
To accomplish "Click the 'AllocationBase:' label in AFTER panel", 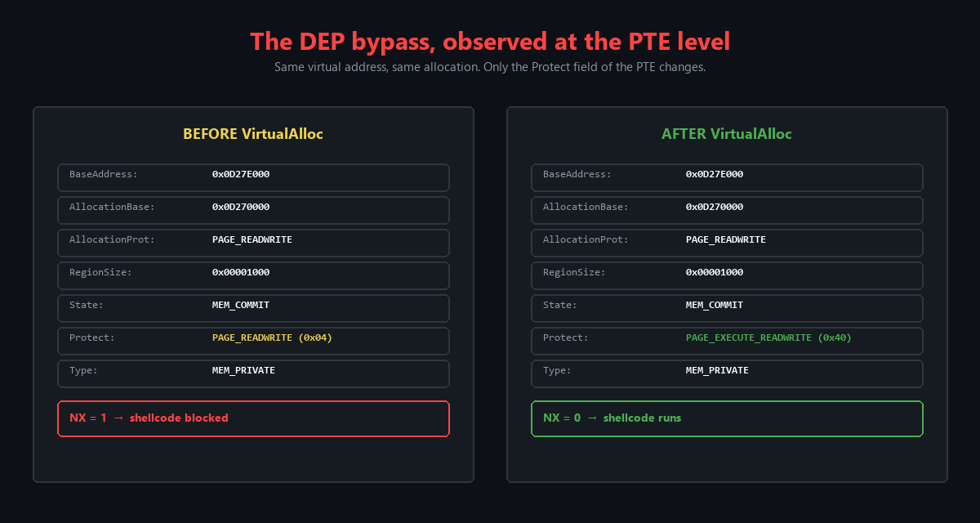I will [586, 208].
